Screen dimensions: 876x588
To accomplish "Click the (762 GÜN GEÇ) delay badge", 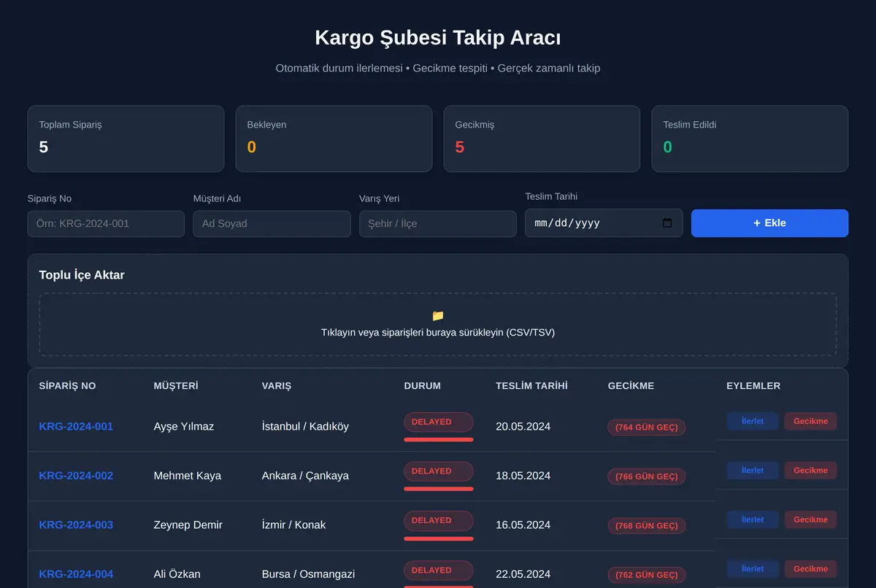I will pos(647,576).
